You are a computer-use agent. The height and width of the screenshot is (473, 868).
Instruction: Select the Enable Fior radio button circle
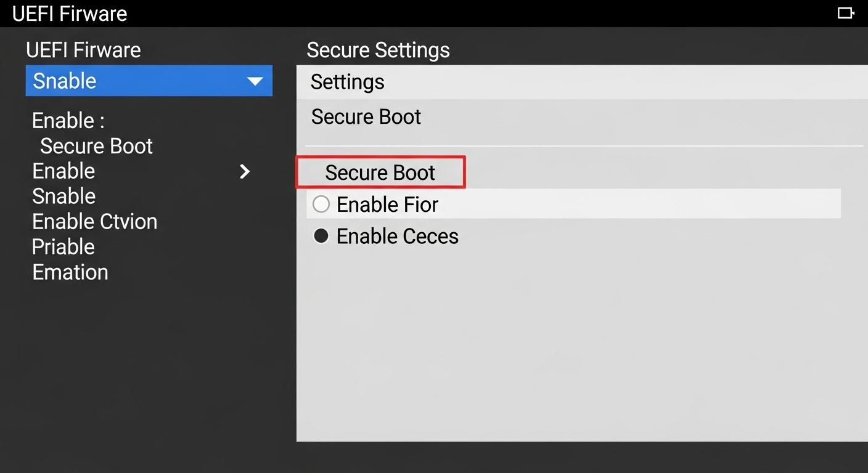[321, 203]
